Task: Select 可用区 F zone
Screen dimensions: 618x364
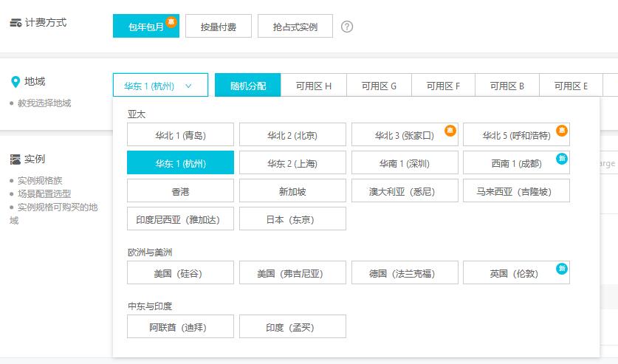Action: (x=444, y=85)
